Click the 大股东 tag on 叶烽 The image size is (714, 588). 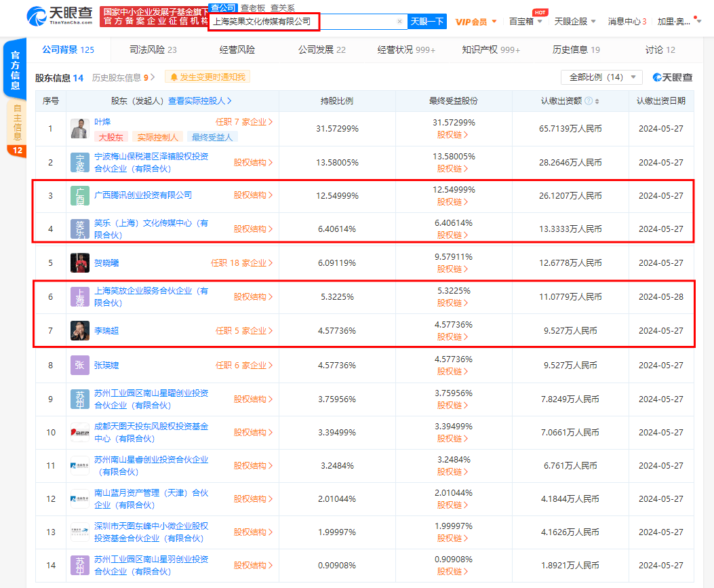tap(111, 137)
